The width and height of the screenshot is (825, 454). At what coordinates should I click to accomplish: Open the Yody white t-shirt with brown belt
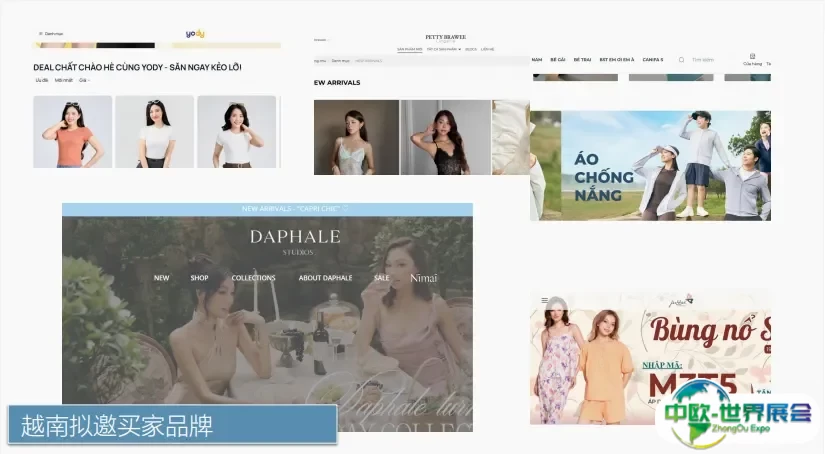(237, 132)
